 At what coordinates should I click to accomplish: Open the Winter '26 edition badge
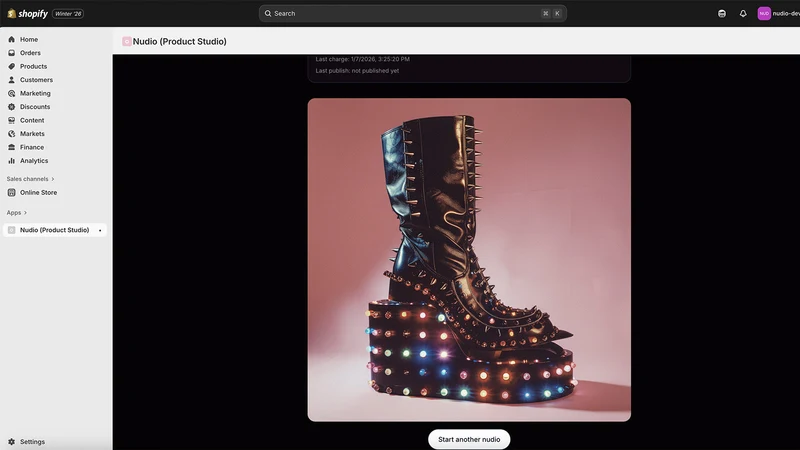click(68, 14)
